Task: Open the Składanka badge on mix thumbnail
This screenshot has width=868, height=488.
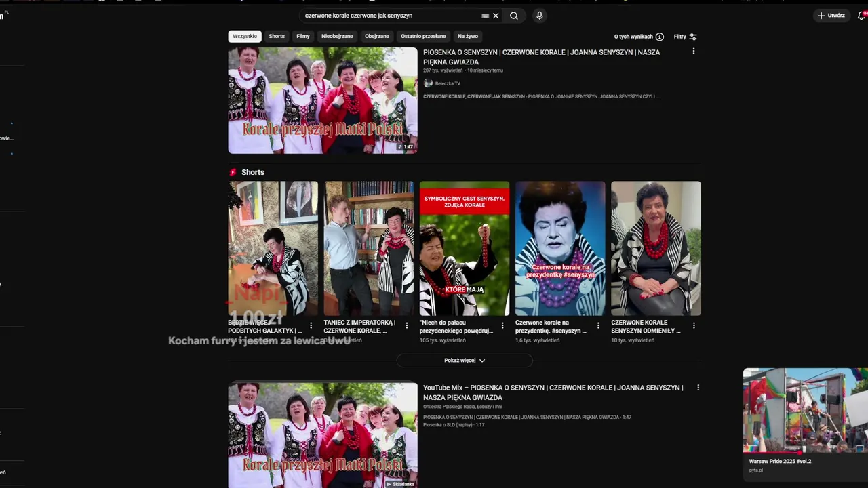Action: pos(400,484)
